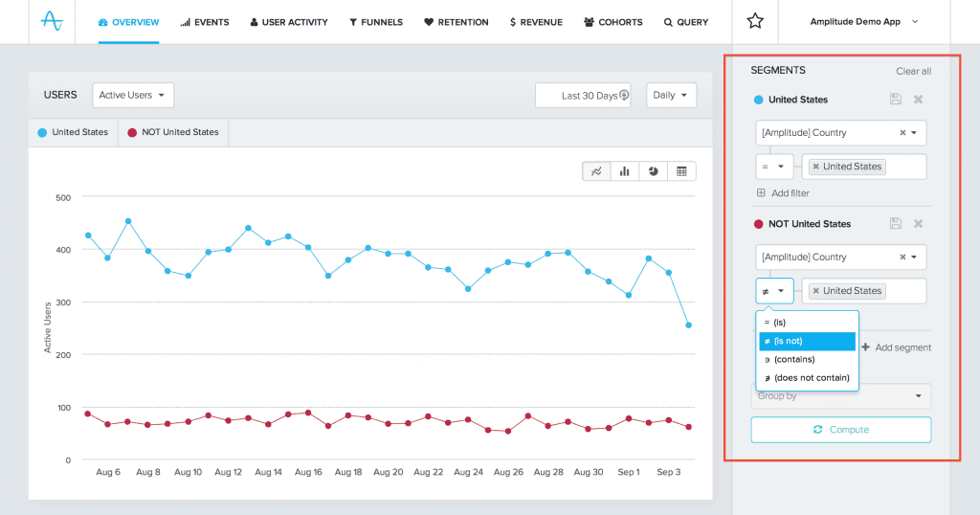980x515 pixels.
Task: Switch to line chart view
Action: point(596,171)
